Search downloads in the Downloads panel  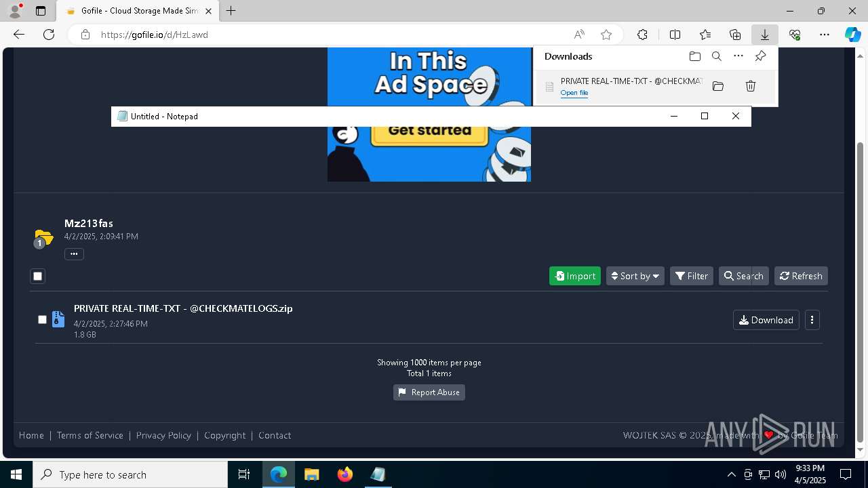pyautogui.click(x=717, y=56)
